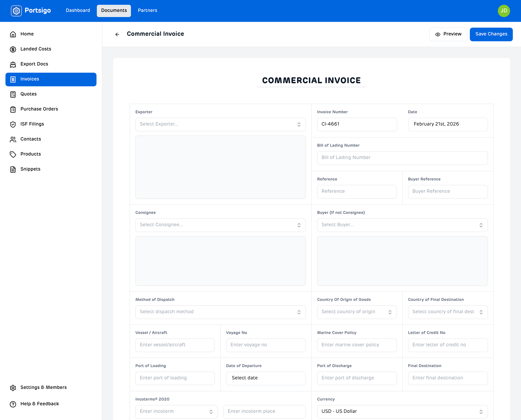The width and height of the screenshot is (521, 420).
Task: Click the Voyage No input
Action: click(x=266, y=345)
